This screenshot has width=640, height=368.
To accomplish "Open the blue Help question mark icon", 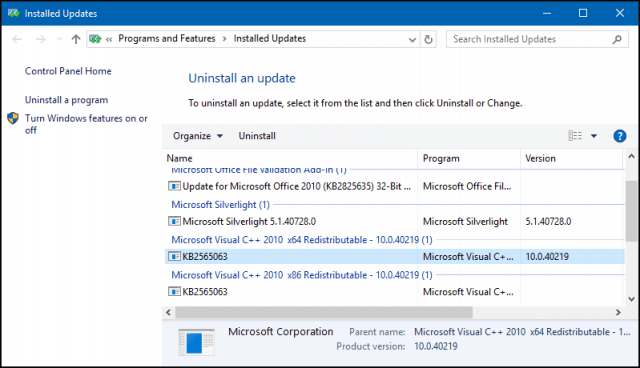I will point(620,136).
